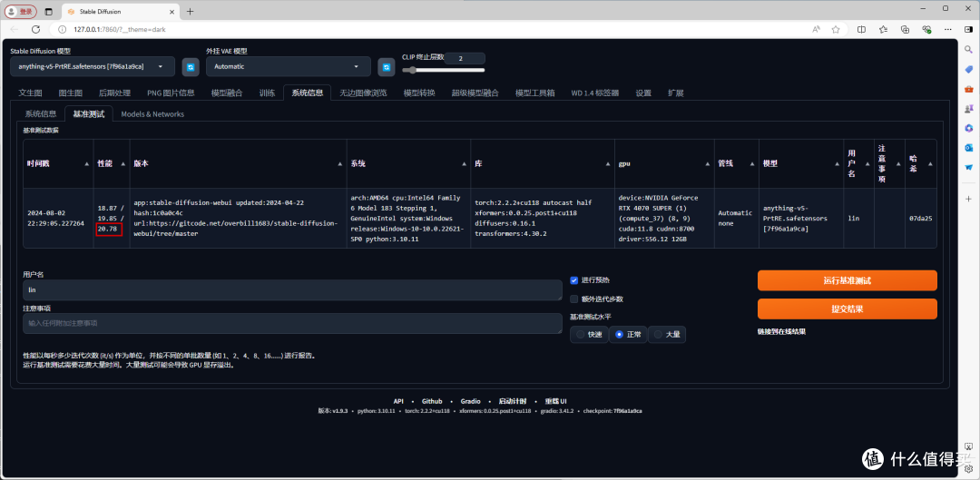Screen dimensions: 980x480
Task: Add a new app to the sidebar
Action: click(969, 198)
